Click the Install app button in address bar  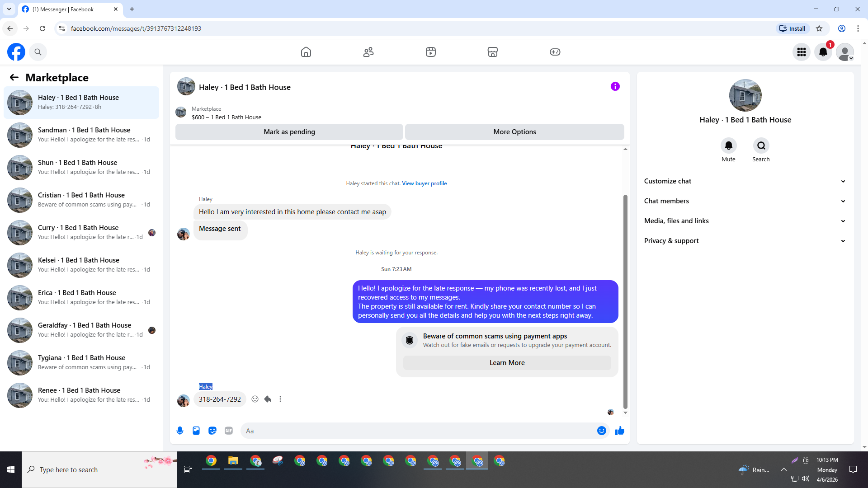coord(792,28)
